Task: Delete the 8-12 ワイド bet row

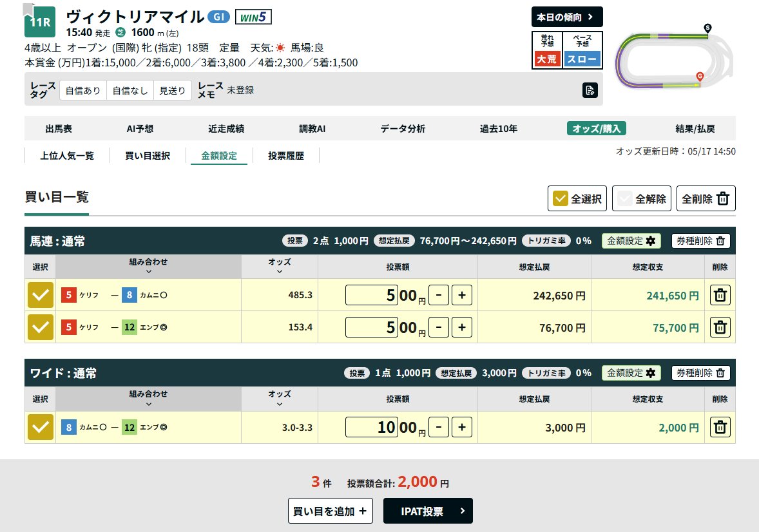Action: [720, 427]
